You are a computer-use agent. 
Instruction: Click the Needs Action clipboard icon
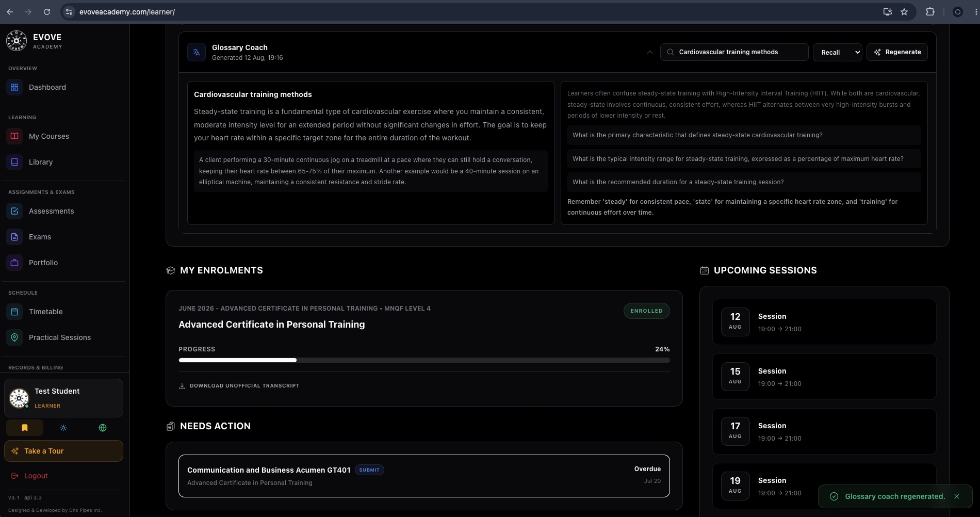click(171, 426)
